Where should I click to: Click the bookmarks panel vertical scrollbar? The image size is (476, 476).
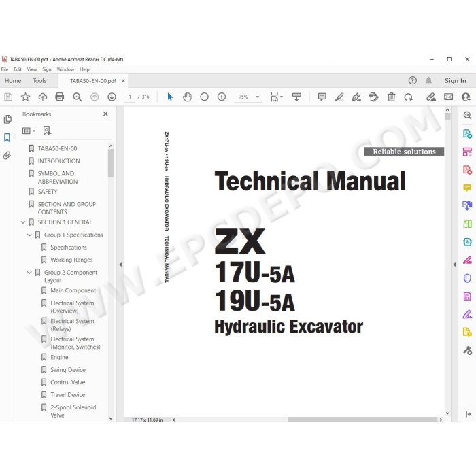pos(111,163)
